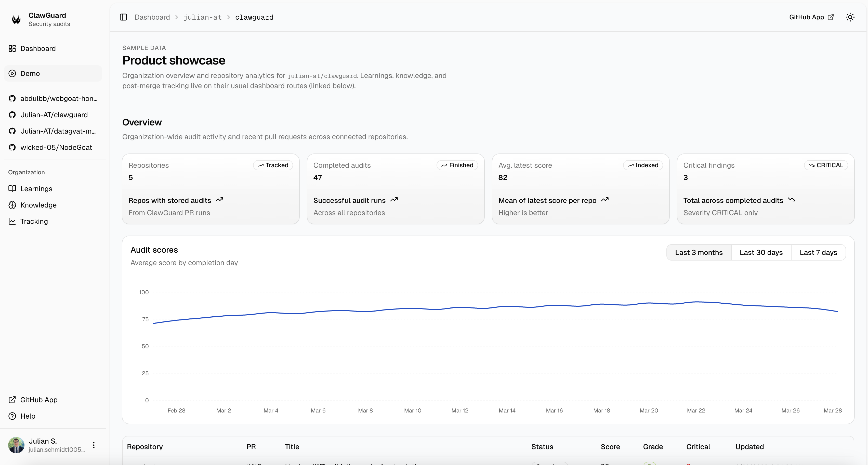The image size is (868, 465).
Task: Switch to the Last 3 months tab
Action: point(699,252)
